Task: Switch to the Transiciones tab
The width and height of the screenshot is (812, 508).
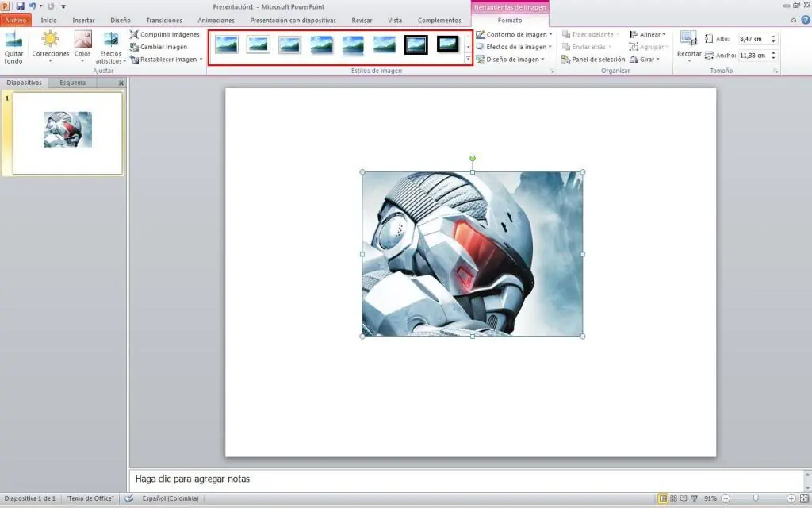Action: coord(163,20)
